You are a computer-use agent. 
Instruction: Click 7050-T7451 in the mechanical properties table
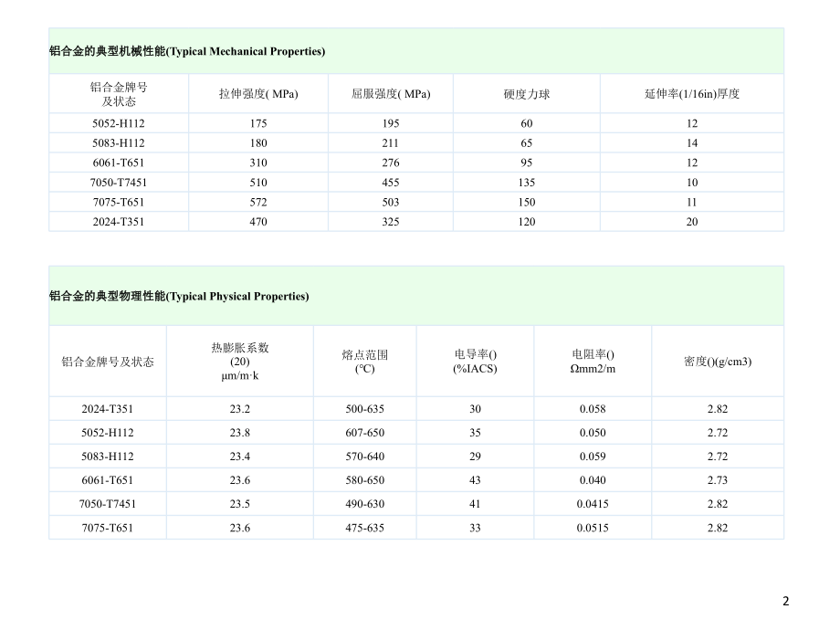pyautogui.click(x=119, y=183)
